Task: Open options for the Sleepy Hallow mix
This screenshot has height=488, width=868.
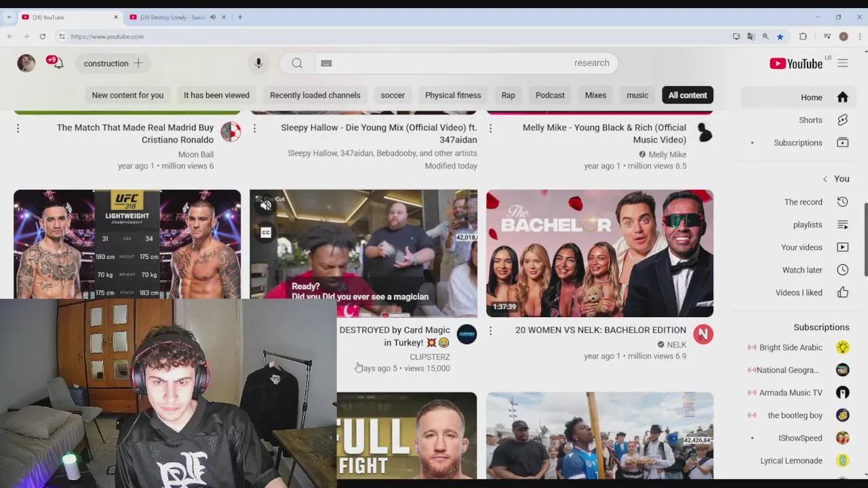Action: pyautogui.click(x=254, y=128)
